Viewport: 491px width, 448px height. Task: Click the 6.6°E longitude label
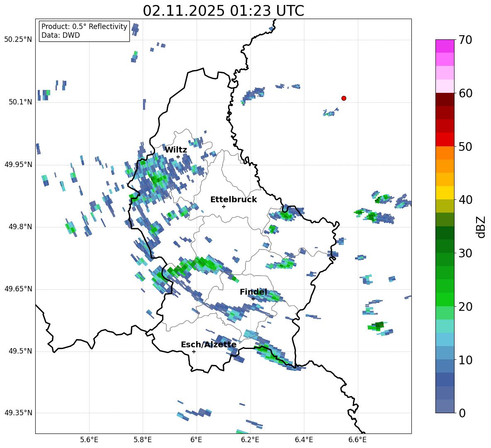pos(357,440)
